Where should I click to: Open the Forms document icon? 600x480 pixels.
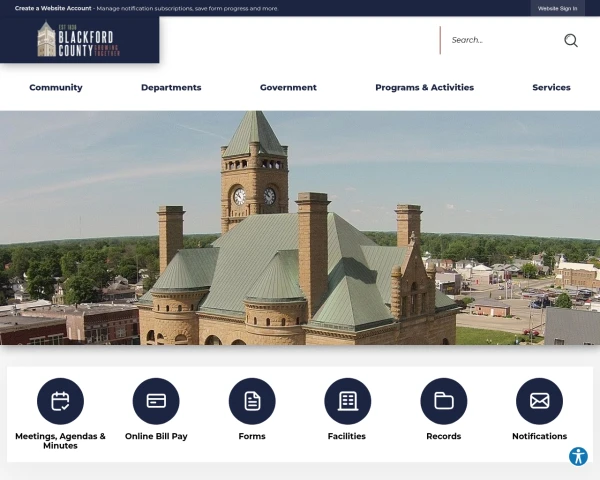(x=252, y=401)
